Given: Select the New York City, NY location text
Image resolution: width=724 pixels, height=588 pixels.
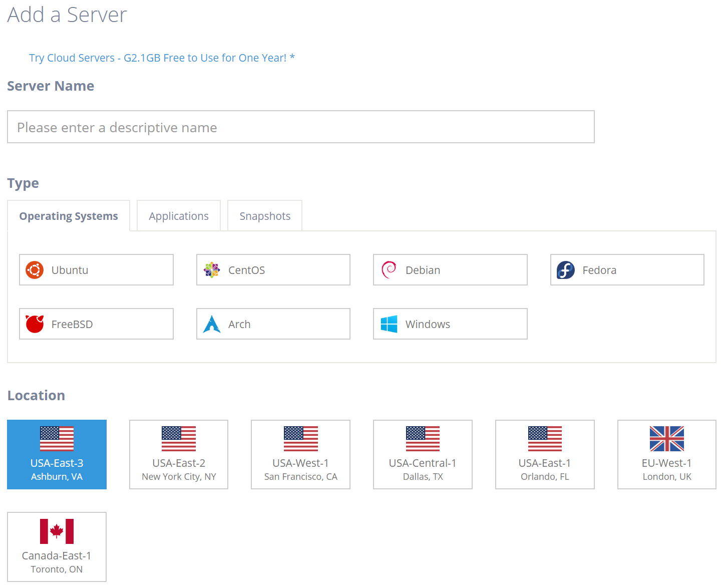Looking at the screenshot, I should 179,477.
